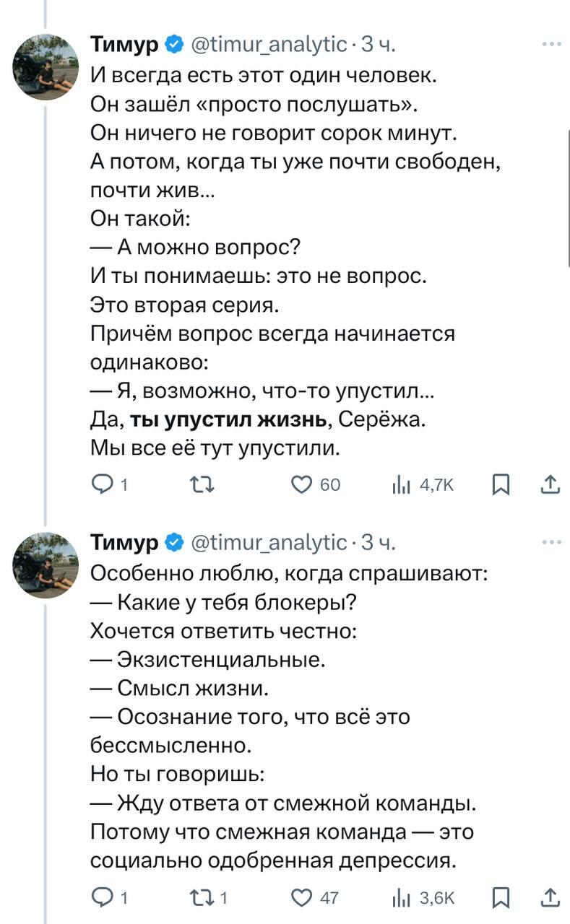Like the tweet with 60 likes
The width and height of the screenshot is (570, 924).
[301, 484]
